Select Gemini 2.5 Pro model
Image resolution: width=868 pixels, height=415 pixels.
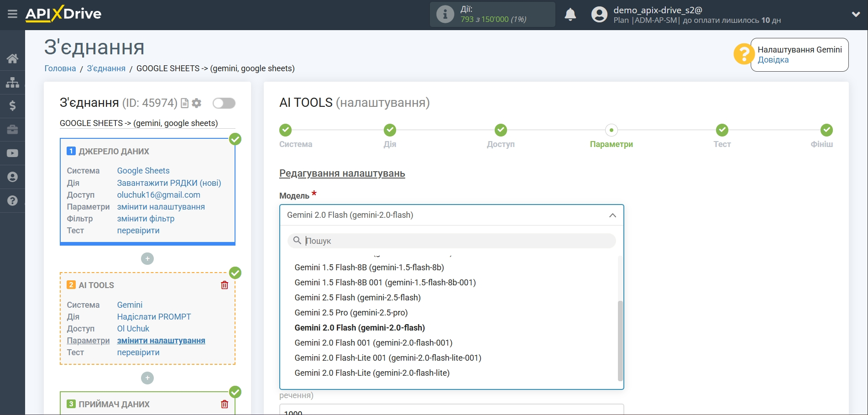351,313
